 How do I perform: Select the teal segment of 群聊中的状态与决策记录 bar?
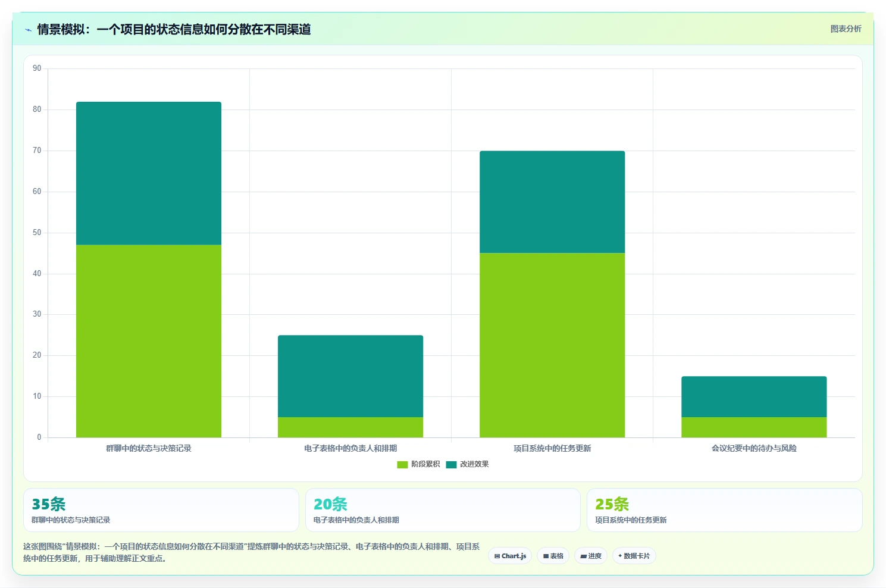[x=149, y=173]
